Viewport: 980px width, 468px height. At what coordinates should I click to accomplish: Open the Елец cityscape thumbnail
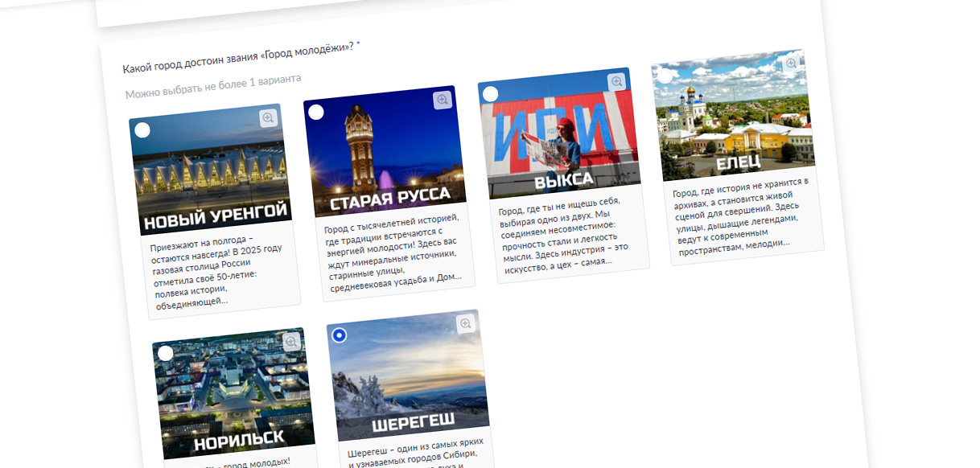pos(734,117)
